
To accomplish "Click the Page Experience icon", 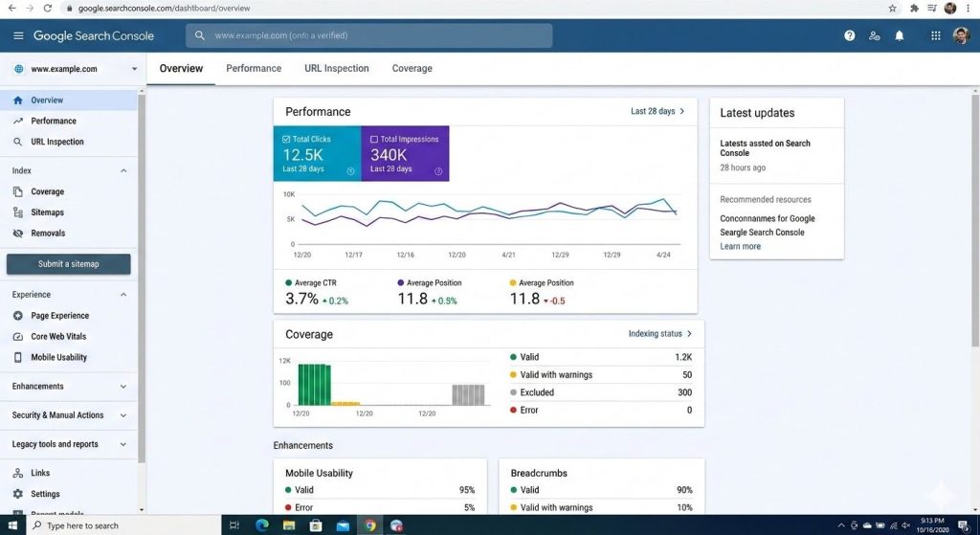I will (x=17, y=316).
